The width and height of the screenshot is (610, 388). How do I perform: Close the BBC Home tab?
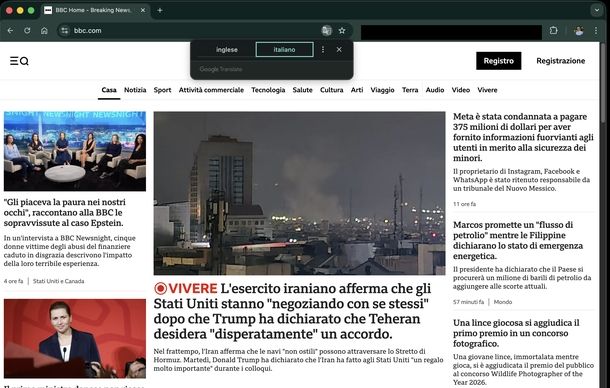pos(143,11)
